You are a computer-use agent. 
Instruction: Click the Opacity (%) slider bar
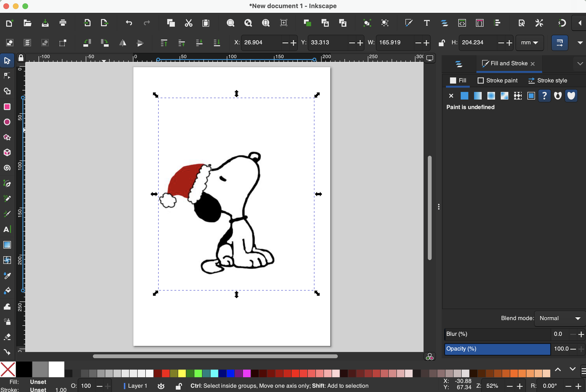coord(497,349)
